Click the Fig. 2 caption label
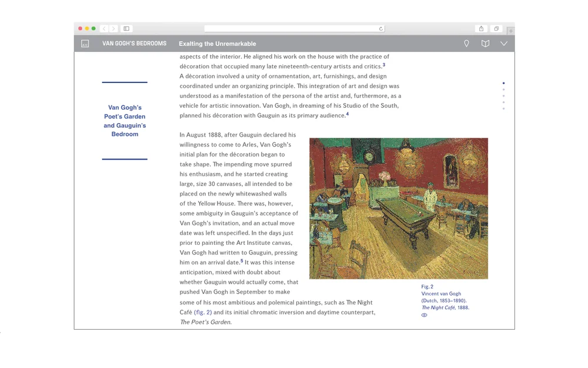The width and height of the screenshot is (588, 368). coord(427,287)
